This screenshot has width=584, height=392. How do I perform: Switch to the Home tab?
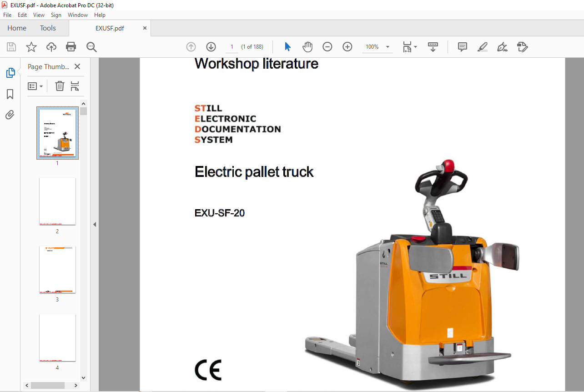tap(17, 28)
